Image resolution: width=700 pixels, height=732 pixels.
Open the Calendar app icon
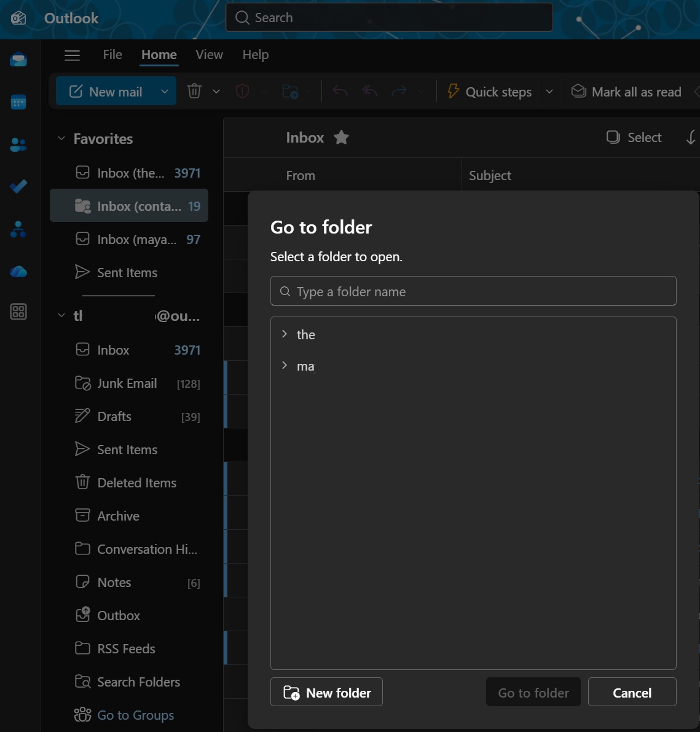pos(18,102)
